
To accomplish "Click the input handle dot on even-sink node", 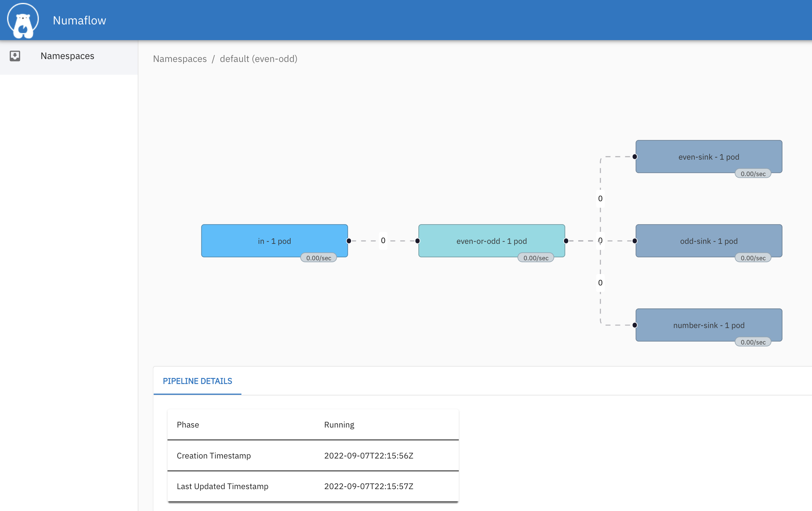I will (x=635, y=157).
